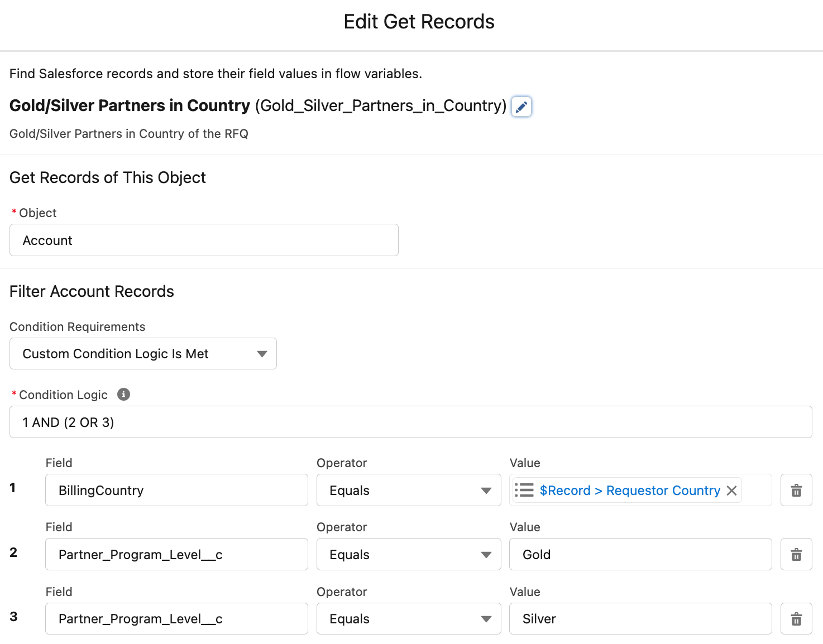Image resolution: width=823 pixels, height=644 pixels.
Task: Click the Gold value input
Action: click(x=640, y=555)
